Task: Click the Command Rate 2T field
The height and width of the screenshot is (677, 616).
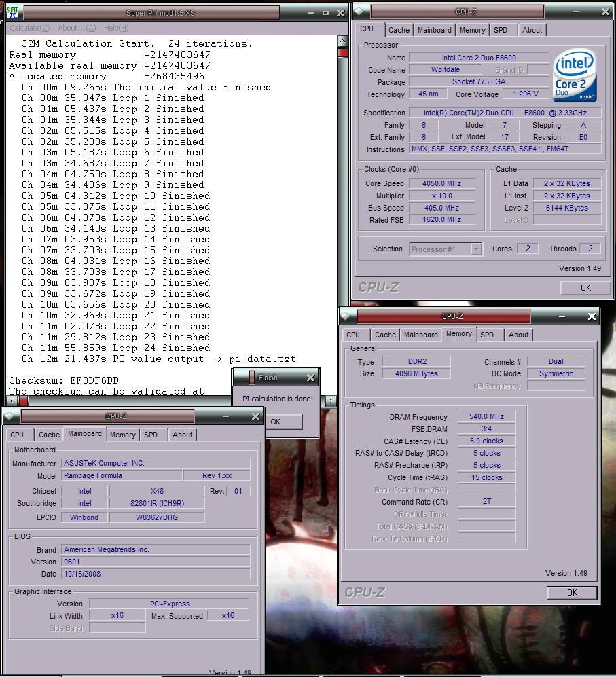Action: (x=486, y=501)
